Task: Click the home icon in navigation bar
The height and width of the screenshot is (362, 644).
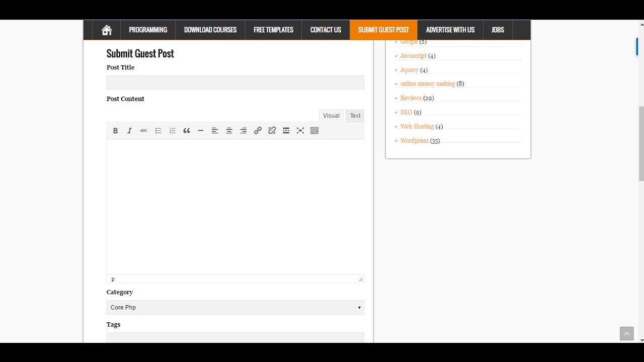Action: point(107,30)
